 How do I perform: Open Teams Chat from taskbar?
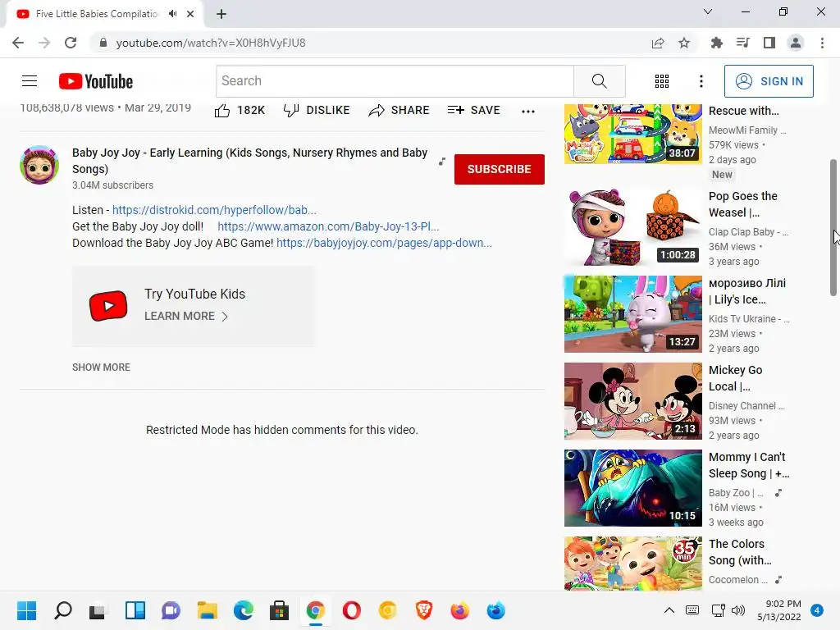tap(171, 610)
